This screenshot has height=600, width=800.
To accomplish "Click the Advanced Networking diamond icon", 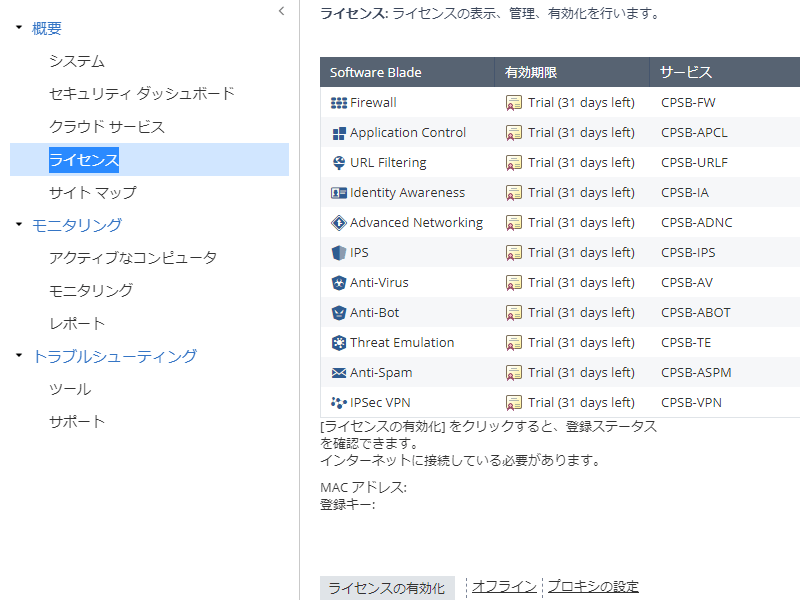I will click(338, 223).
